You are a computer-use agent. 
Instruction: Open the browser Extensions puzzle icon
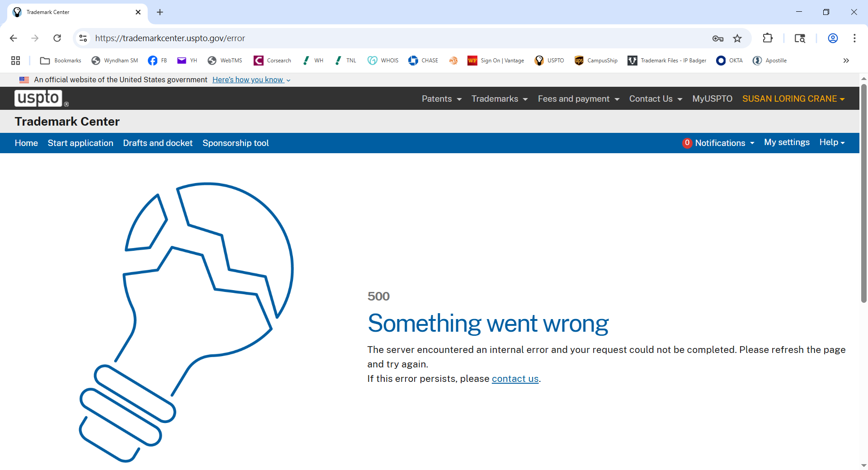pyautogui.click(x=768, y=38)
